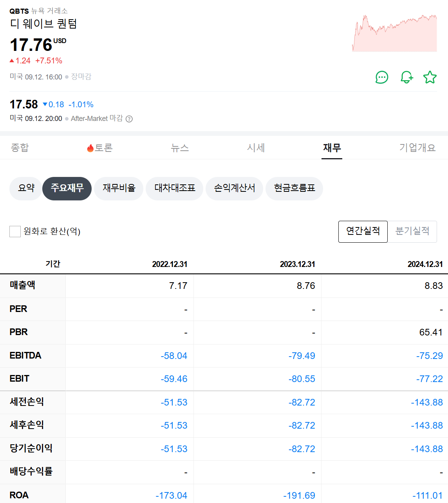Screen dimensions: 448x503
Task: Click the PER row label
Action: tap(18, 309)
